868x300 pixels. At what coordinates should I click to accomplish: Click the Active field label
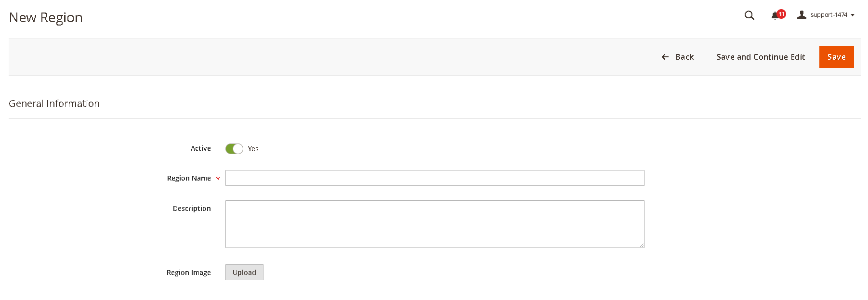pos(200,148)
